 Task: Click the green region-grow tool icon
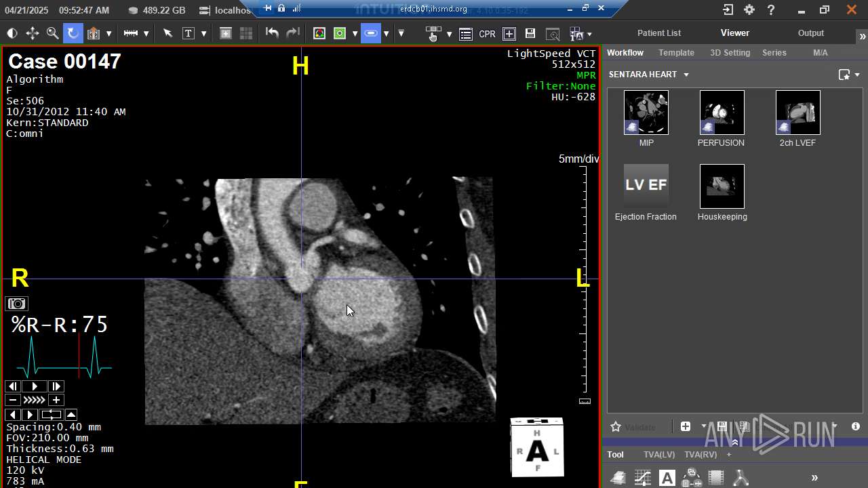(x=340, y=33)
